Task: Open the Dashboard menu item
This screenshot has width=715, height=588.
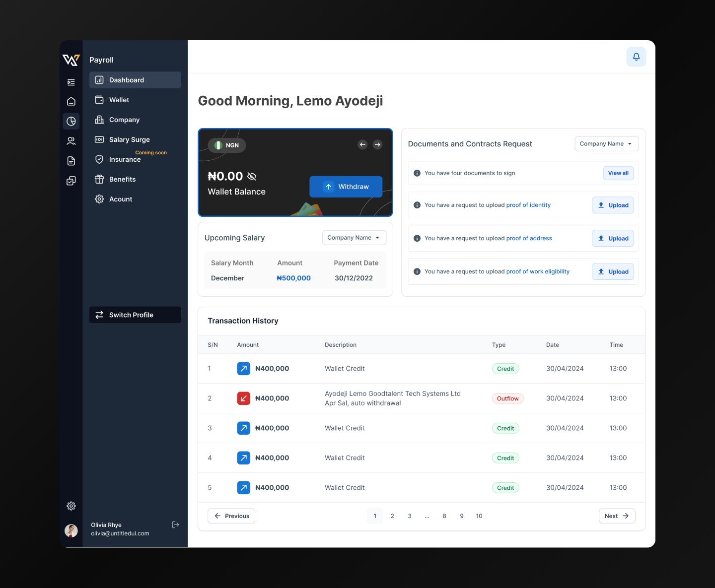Action: pos(135,80)
